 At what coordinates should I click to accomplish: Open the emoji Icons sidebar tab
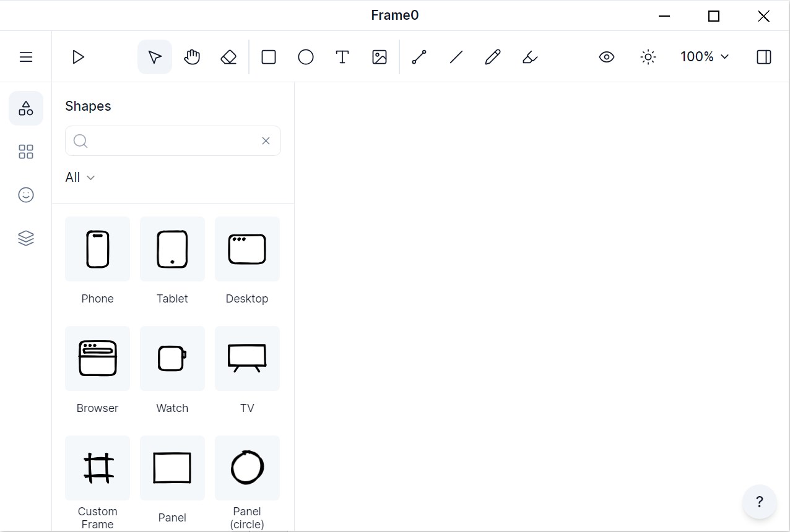click(x=26, y=195)
